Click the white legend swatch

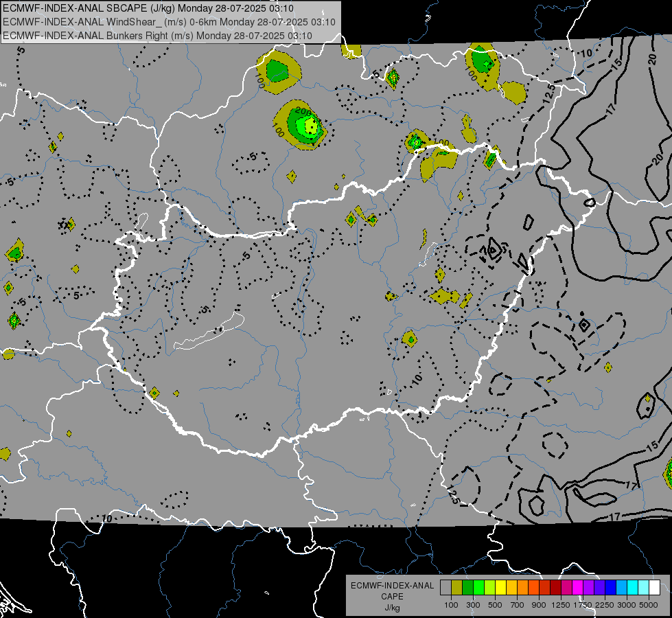(654, 587)
